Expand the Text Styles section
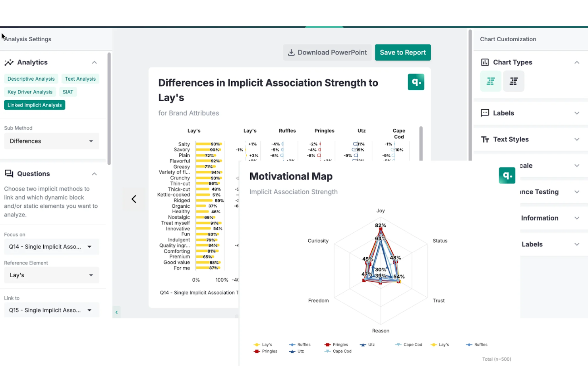 (x=577, y=139)
